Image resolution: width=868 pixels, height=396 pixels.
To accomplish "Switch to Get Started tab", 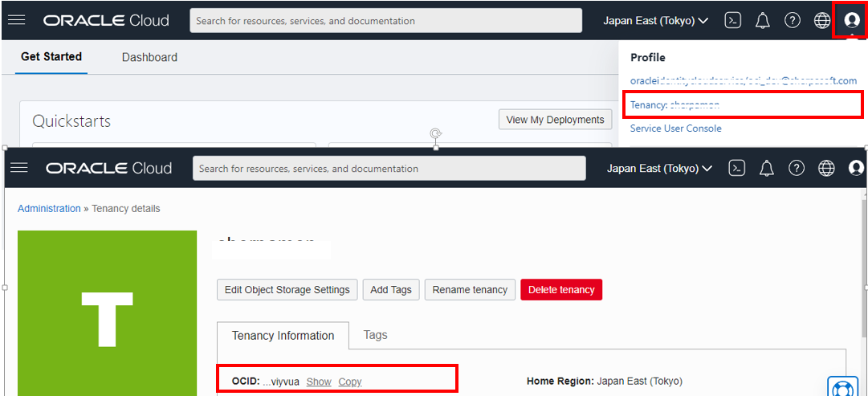I will coord(51,56).
